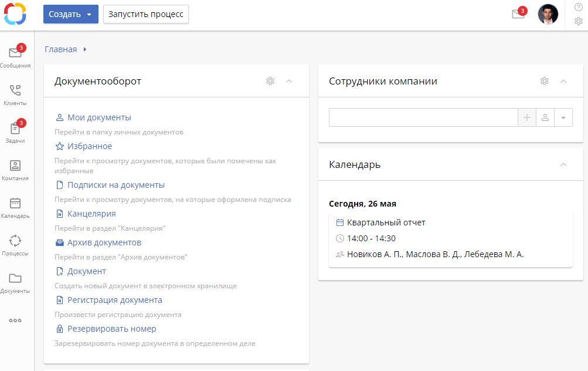Open Подписки на документы link

[116, 185]
